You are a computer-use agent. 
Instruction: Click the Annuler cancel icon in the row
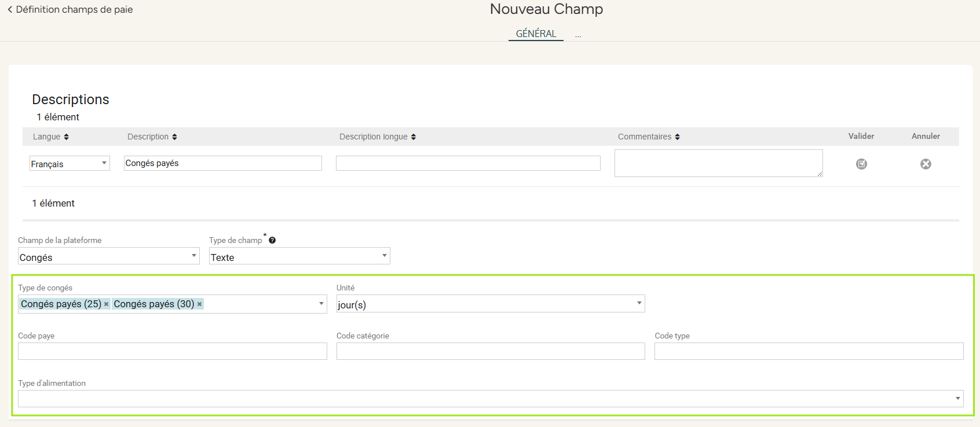point(926,164)
